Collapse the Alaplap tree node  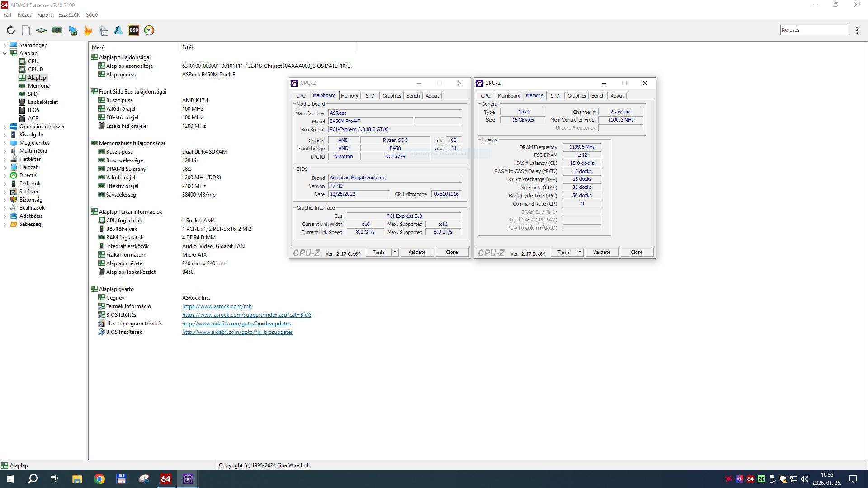point(5,53)
